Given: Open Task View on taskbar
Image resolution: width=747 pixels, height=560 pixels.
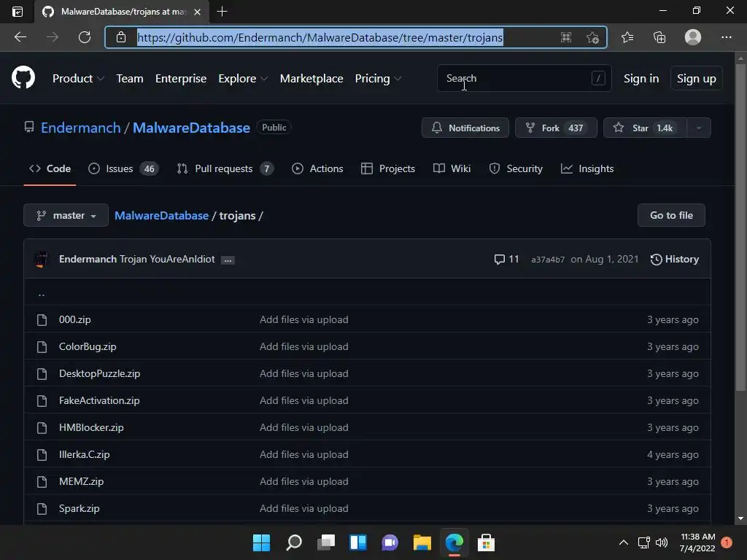Looking at the screenshot, I should [326, 542].
